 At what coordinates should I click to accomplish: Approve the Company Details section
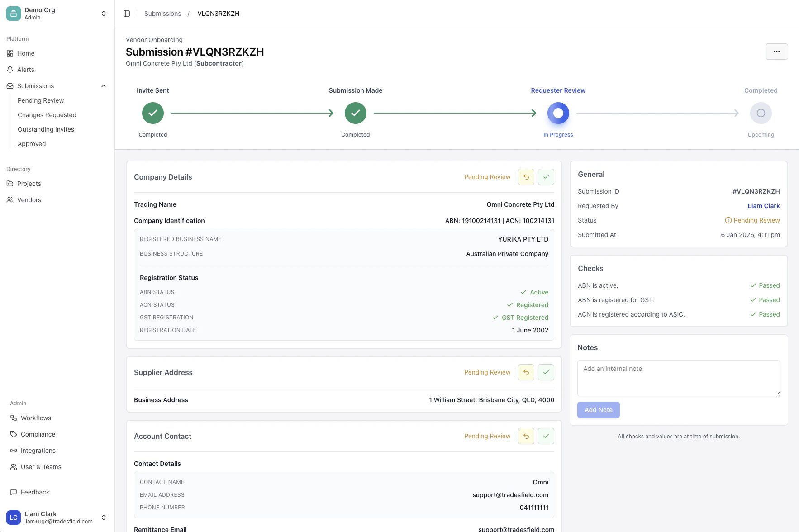546,177
